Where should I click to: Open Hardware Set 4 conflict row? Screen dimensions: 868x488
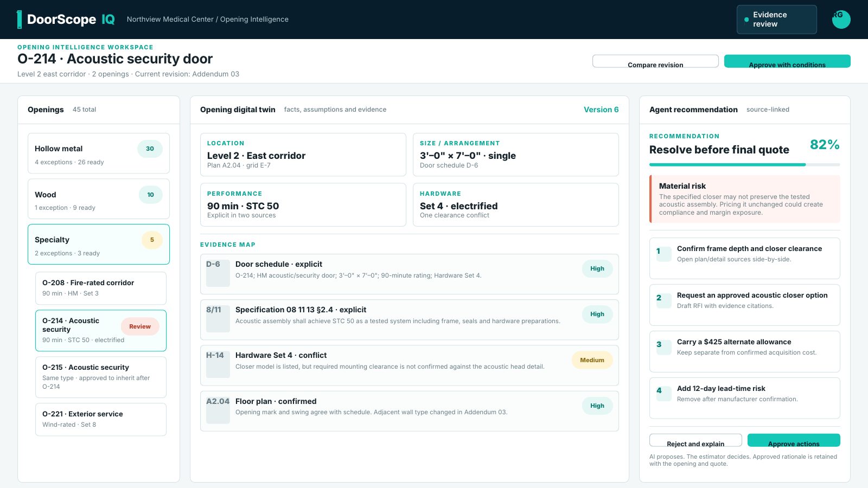click(410, 365)
